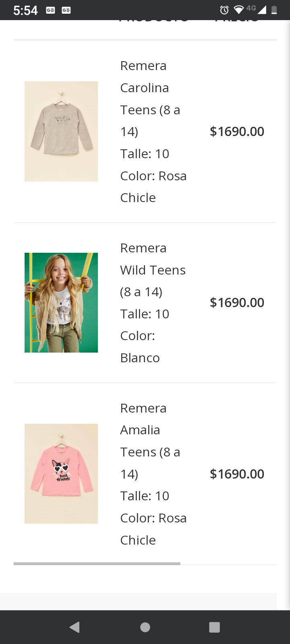
Task: Open Remera Wild Teens product photo
Action: point(61,303)
